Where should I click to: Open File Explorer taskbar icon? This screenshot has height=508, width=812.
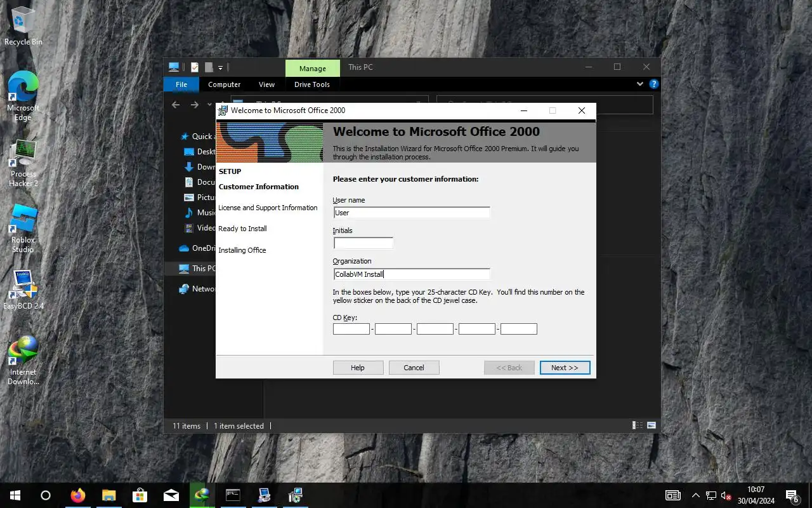[x=109, y=495]
